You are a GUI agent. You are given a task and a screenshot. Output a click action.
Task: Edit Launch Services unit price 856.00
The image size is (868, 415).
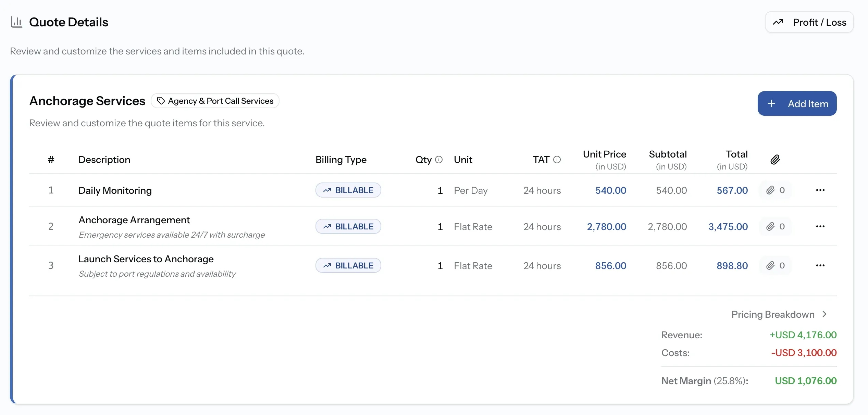tap(611, 266)
